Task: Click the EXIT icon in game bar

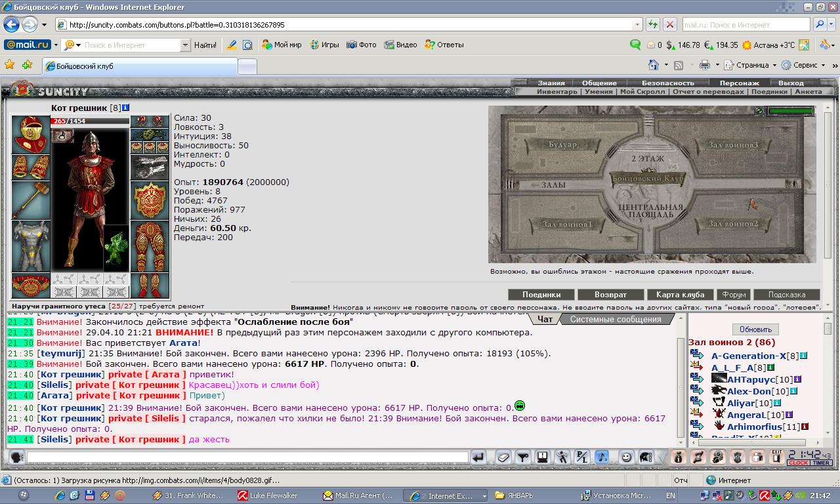Action: pyautogui.click(x=777, y=457)
